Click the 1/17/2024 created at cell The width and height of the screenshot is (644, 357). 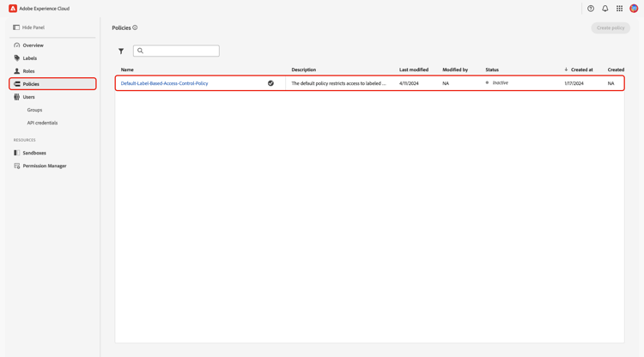click(574, 83)
